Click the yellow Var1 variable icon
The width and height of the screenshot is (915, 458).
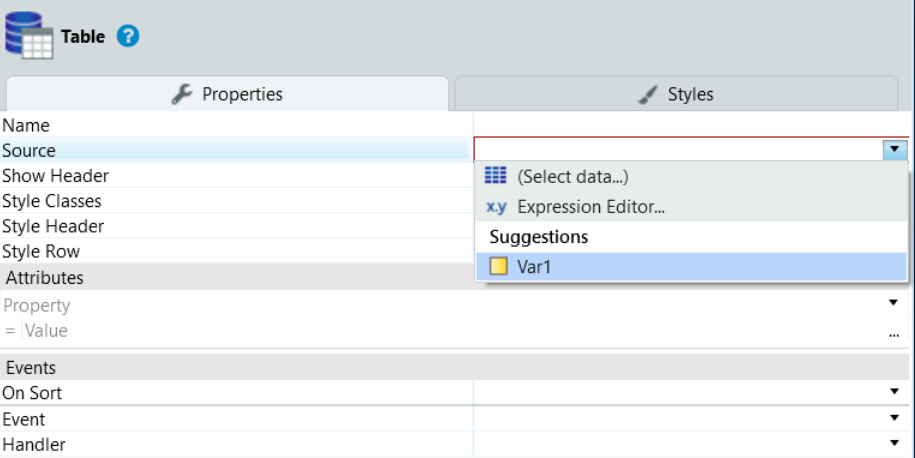(497, 267)
